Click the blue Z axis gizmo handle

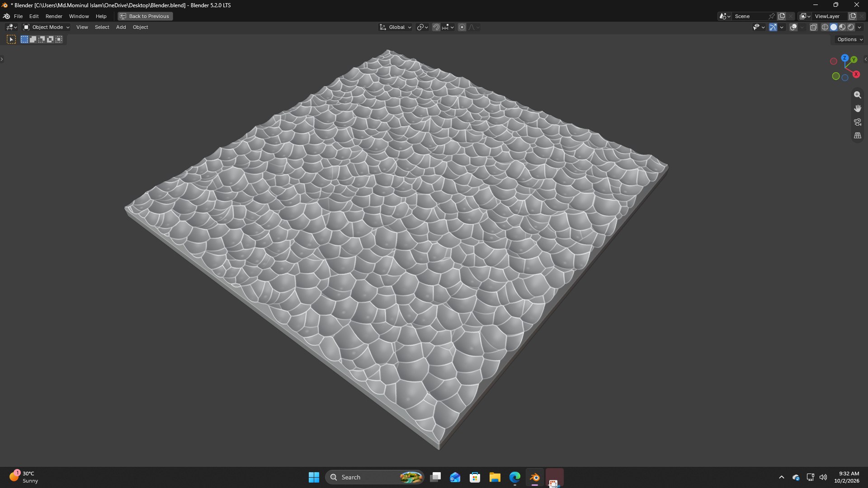[x=844, y=58]
